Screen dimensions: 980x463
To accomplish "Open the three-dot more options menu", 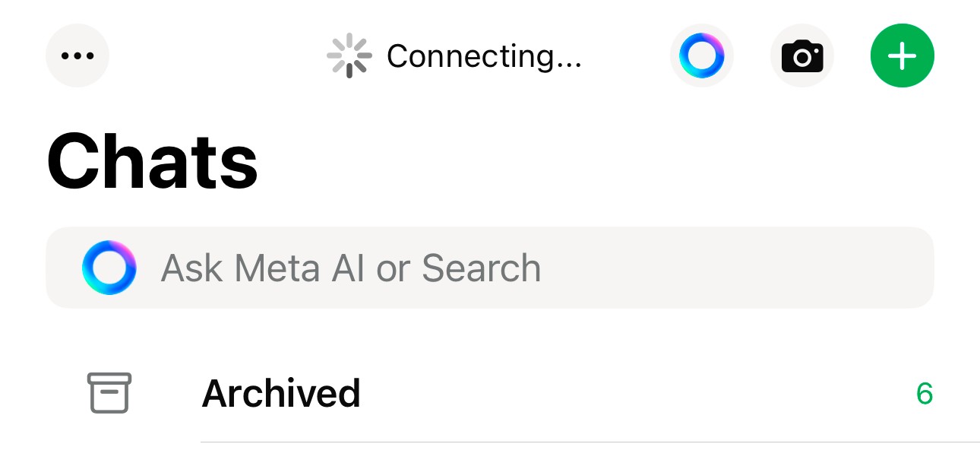I will [x=77, y=55].
